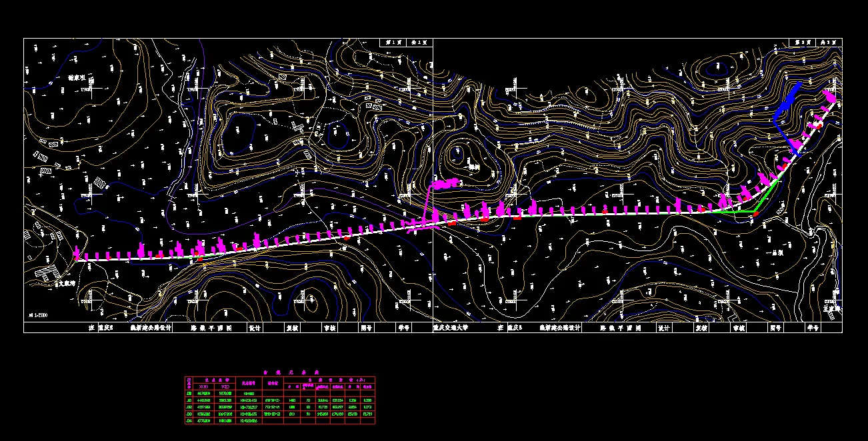Select the blue polyline near the top-right corner
Viewport: 868px width, 441px height.
pos(789,120)
